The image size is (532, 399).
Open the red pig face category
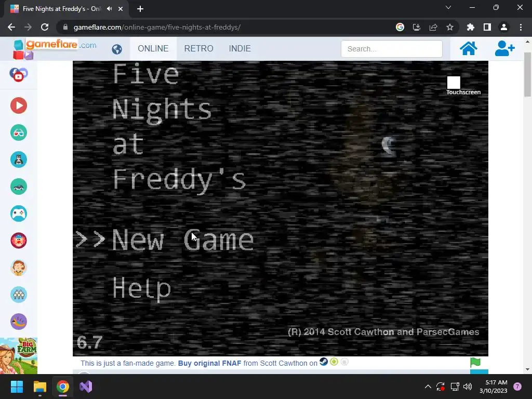[x=19, y=241]
